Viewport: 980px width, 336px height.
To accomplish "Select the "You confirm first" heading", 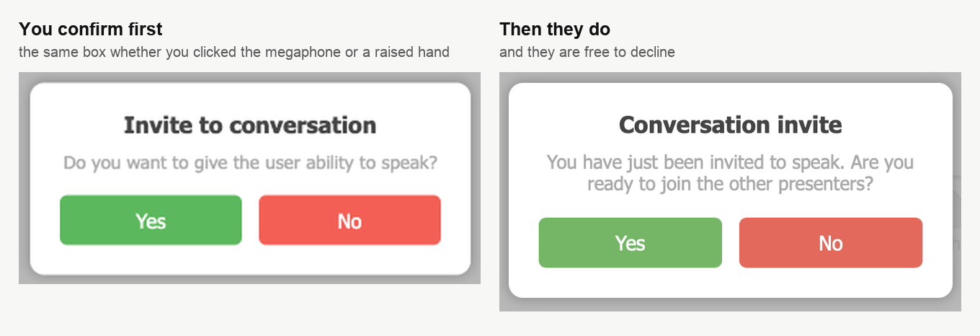I will [91, 30].
